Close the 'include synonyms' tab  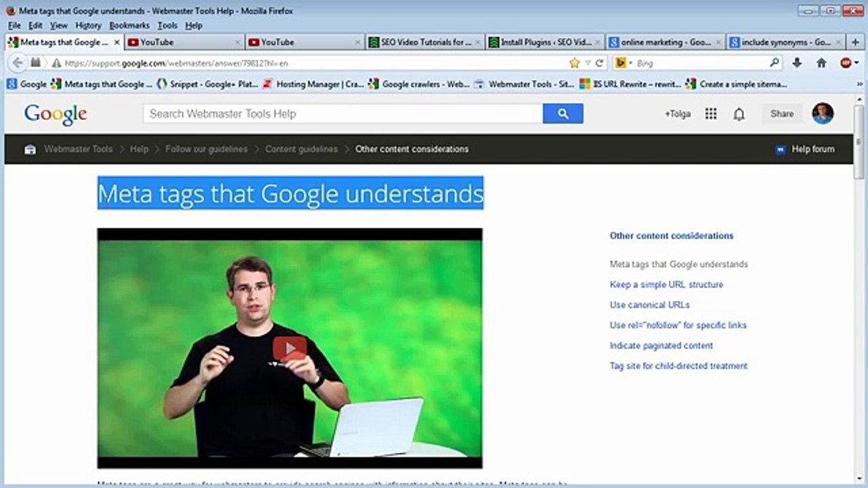[x=839, y=42]
